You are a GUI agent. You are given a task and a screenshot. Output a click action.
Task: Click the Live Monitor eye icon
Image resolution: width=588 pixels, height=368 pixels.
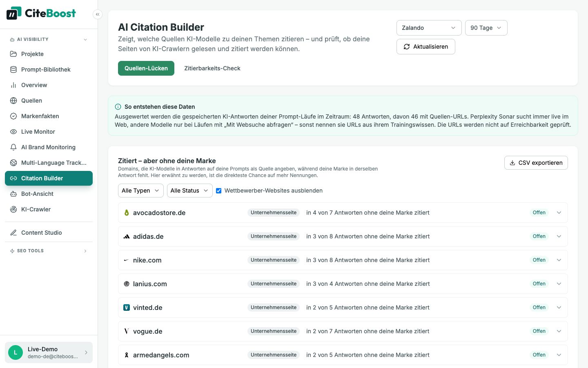13,132
